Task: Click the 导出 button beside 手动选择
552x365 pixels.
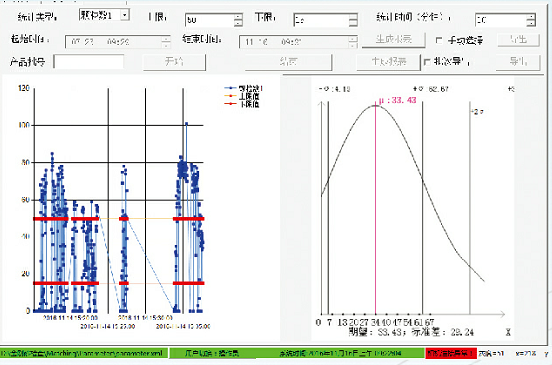Action: [519, 39]
